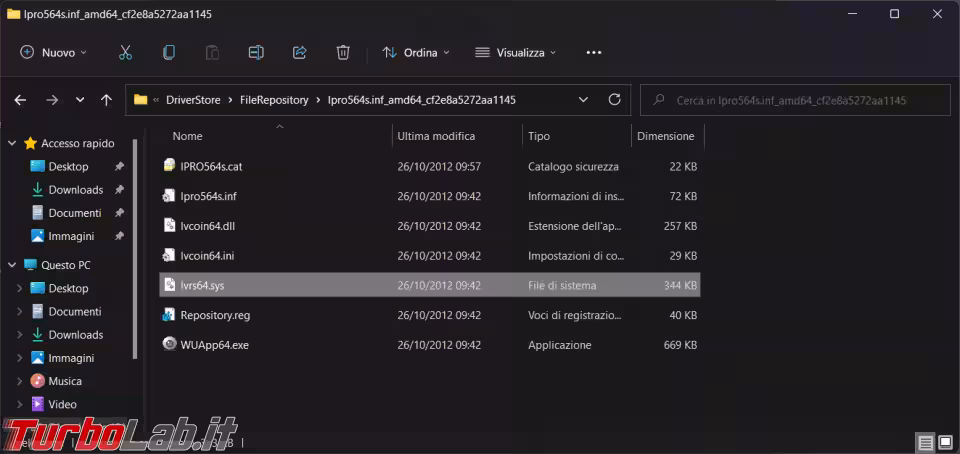
Task: Click the Share icon in toolbar
Action: pos(299,53)
